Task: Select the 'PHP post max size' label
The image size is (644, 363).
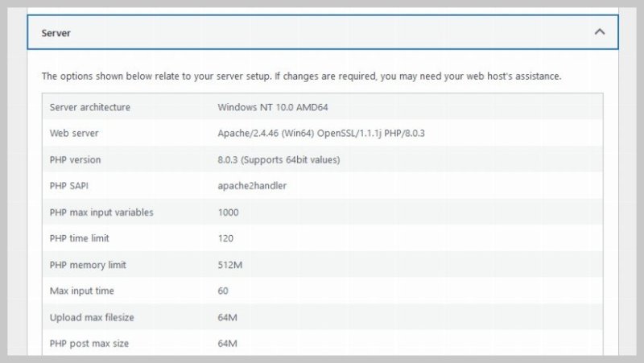Action: (x=89, y=344)
